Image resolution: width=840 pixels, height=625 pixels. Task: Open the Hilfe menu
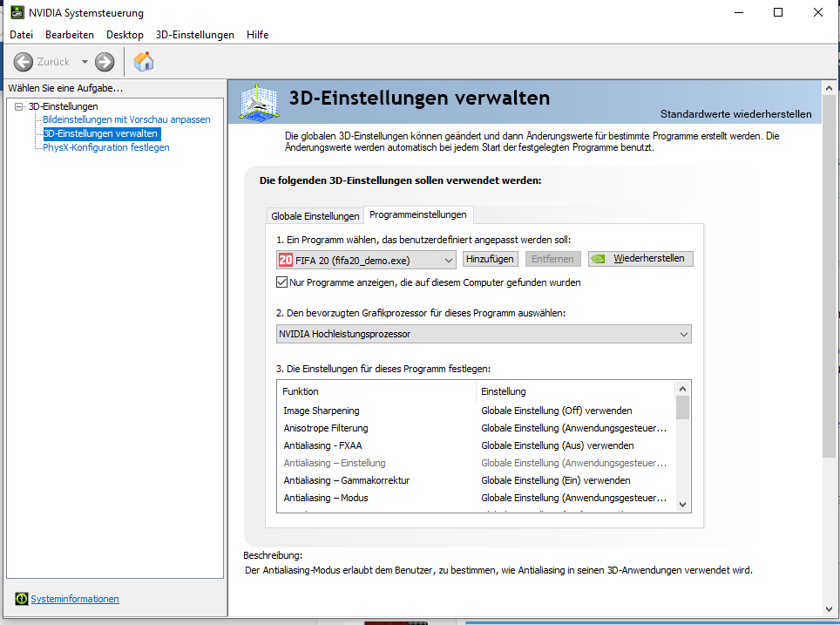257,35
